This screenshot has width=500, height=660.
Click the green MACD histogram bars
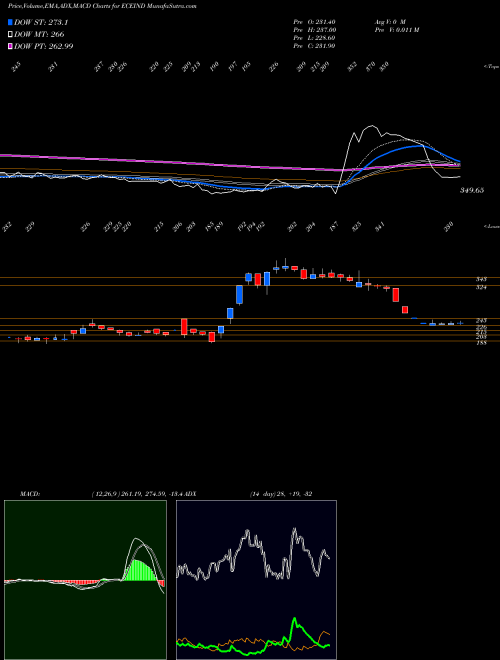[140, 571]
